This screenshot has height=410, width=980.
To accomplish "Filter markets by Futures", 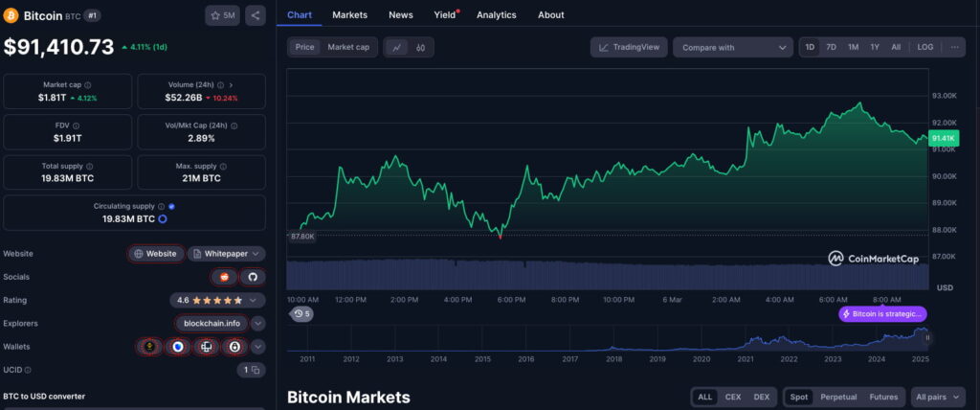I will click(883, 397).
